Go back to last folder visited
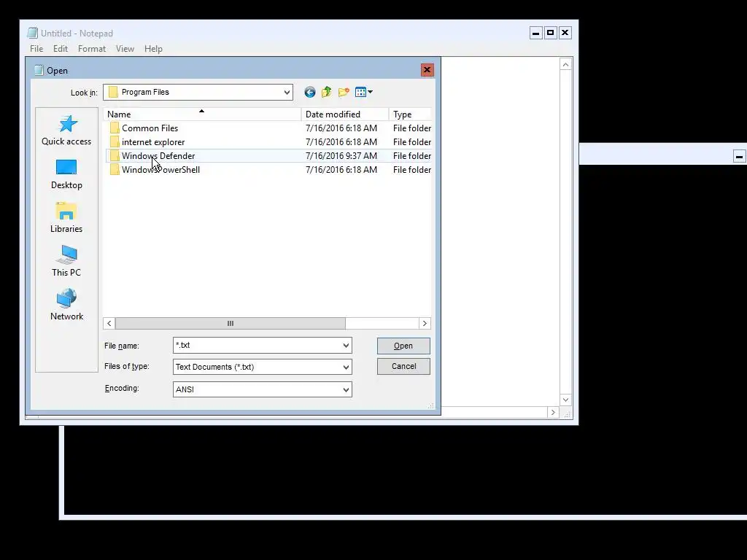This screenshot has height=560, width=747. 309,93
